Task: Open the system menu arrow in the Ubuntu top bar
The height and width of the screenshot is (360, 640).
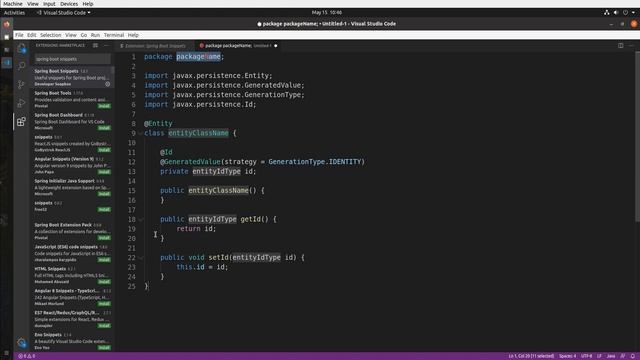Action: tap(633, 13)
